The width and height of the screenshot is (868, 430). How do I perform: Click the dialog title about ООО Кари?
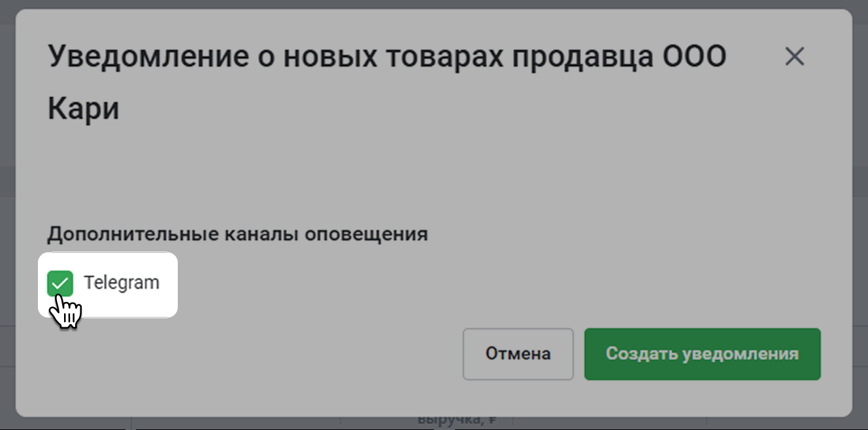pos(387,58)
